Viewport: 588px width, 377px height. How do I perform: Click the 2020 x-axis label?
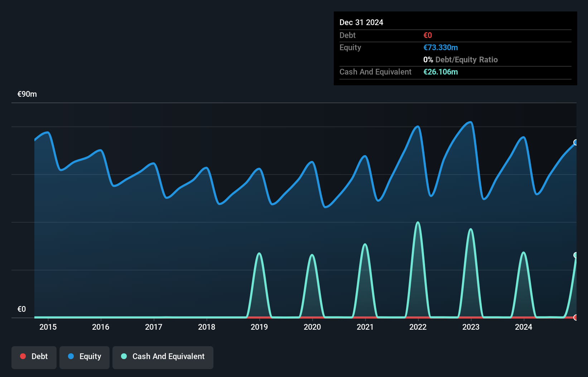(312, 327)
